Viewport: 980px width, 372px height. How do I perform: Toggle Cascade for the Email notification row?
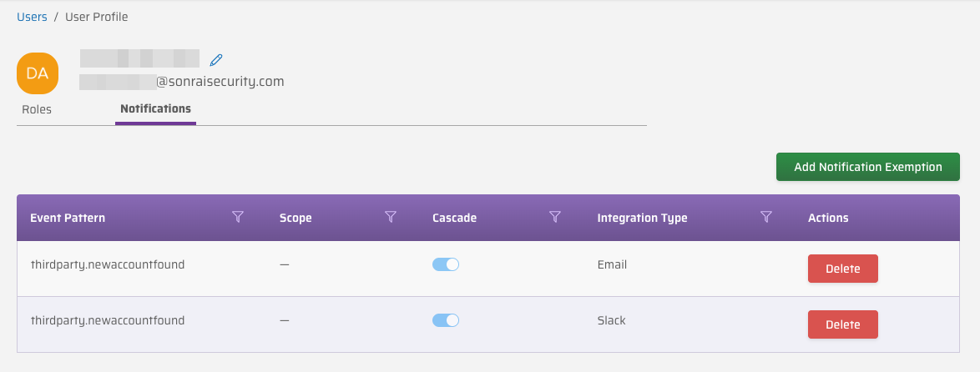(446, 264)
